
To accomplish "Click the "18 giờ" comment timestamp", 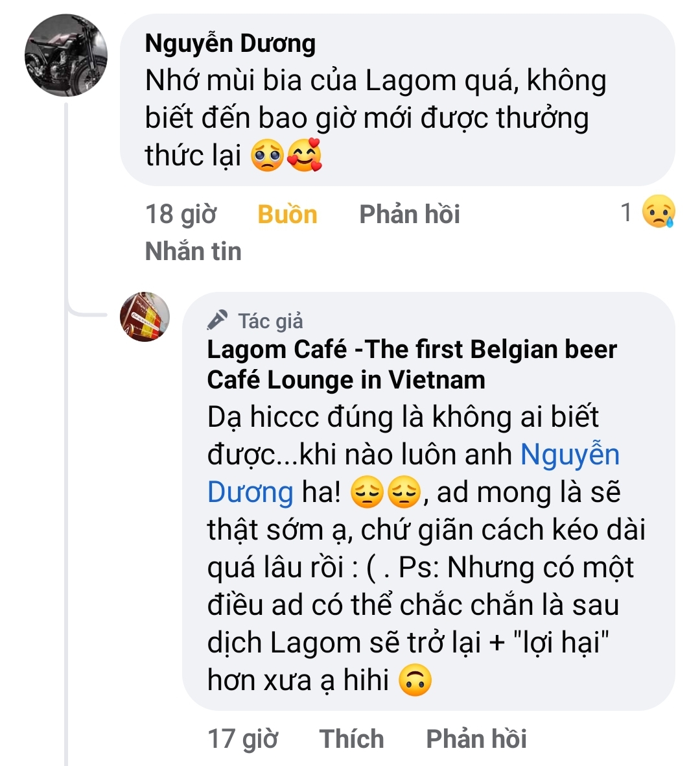I will tap(181, 214).
